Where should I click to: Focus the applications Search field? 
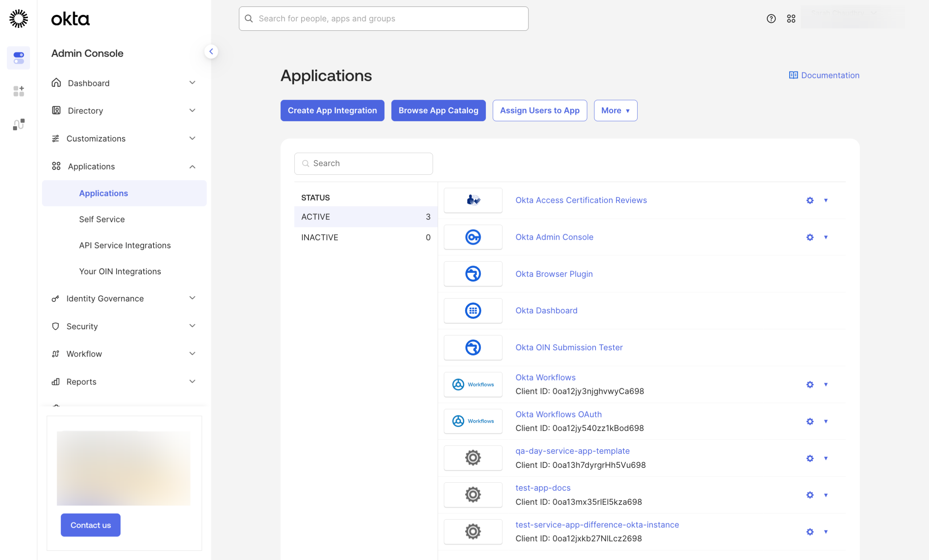pyautogui.click(x=363, y=164)
